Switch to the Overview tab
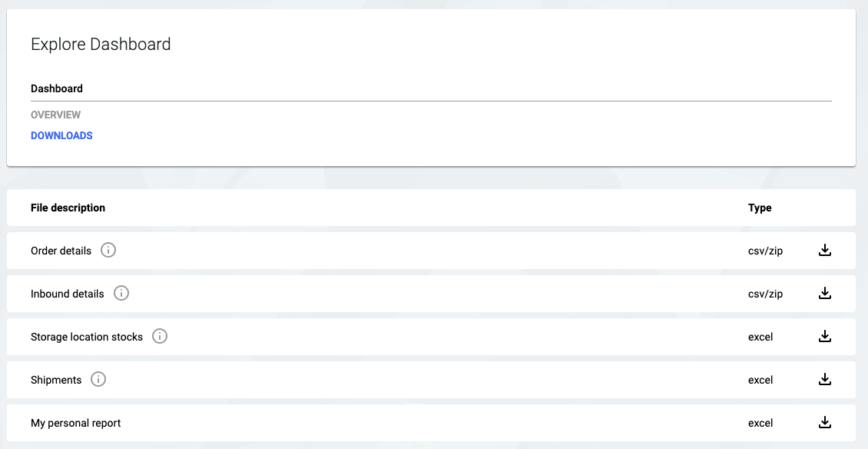The image size is (868, 449). (55, 115)
